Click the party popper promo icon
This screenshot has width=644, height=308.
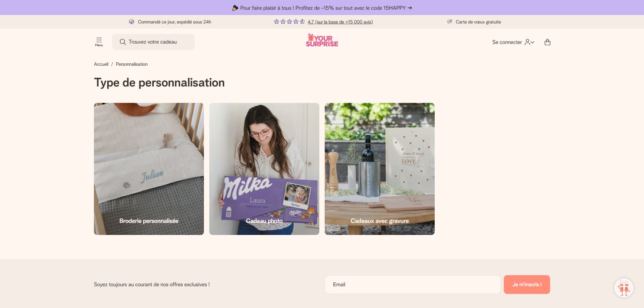coord(235,8)
